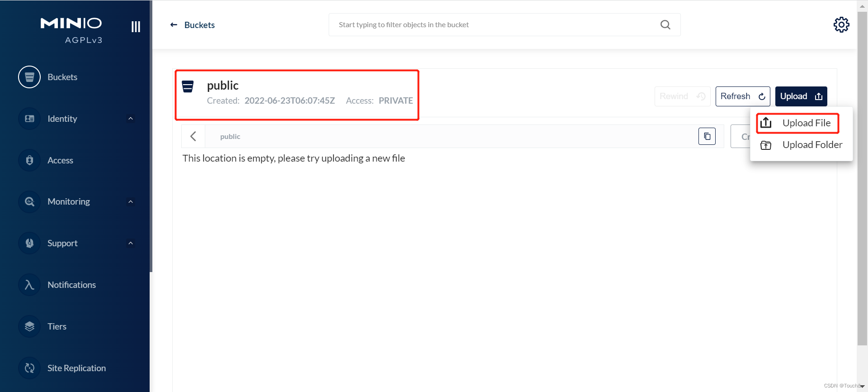Expand the Identity menu chevron
Viewport: 868px width, 392px height.
click(x=131, y=119)
